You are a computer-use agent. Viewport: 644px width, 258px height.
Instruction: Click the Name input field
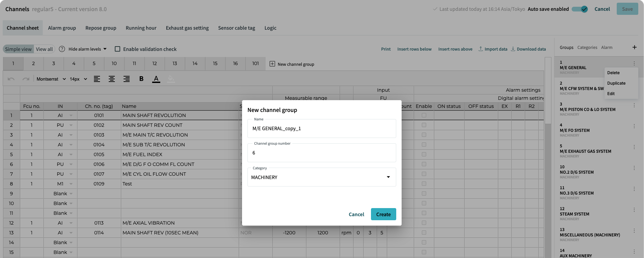pyautogui.click(x=322, y=128)
